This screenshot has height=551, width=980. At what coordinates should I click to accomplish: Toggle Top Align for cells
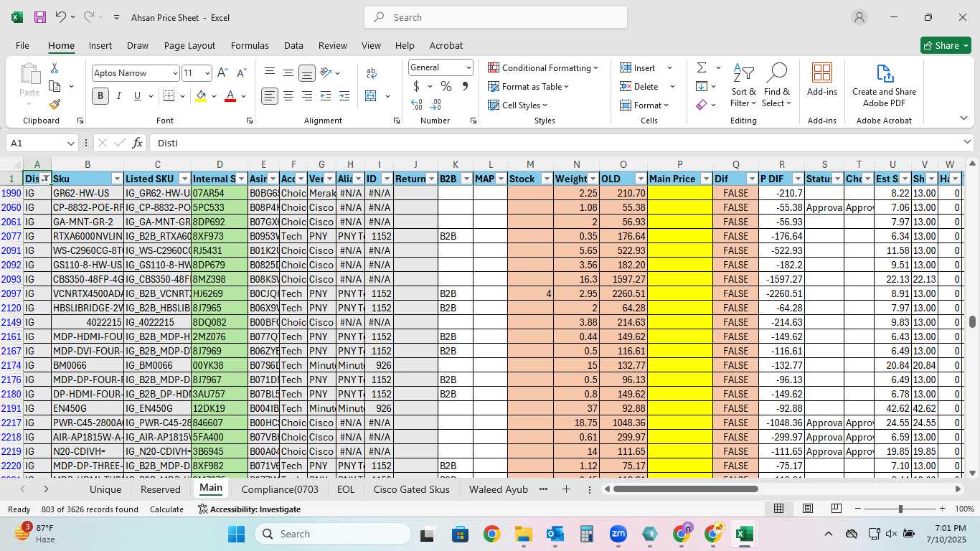270,73
